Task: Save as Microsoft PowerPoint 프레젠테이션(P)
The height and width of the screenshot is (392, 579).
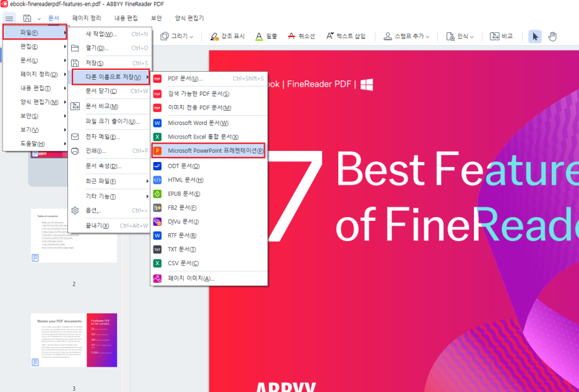Action: click(x=209, y=151)
